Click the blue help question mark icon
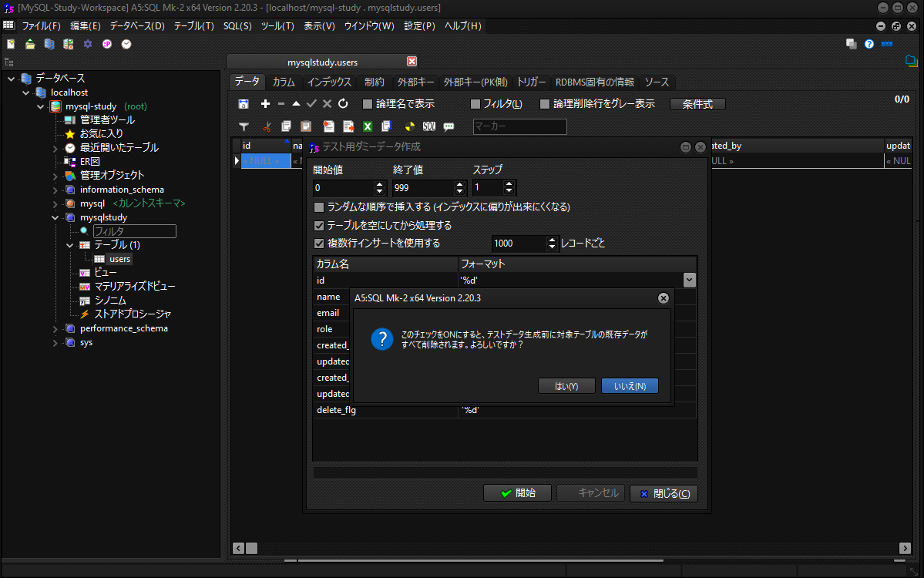Viewport: 924px width, 578px height. [x=869, y=44]
